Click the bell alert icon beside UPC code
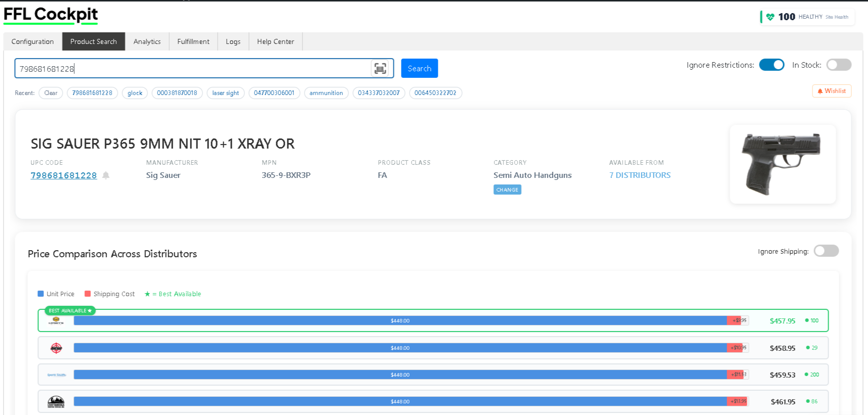 point(106,175)
